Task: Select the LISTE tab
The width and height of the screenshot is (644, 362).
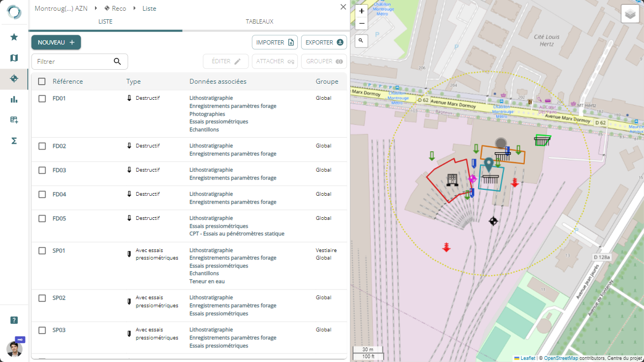Action: click(x=105, y=21)
